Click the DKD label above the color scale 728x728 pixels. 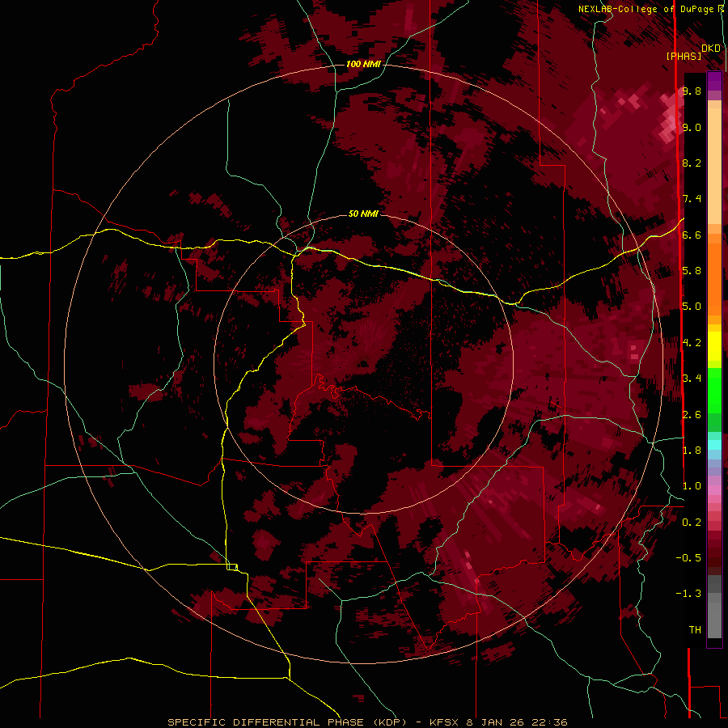(x=710, y=48)
